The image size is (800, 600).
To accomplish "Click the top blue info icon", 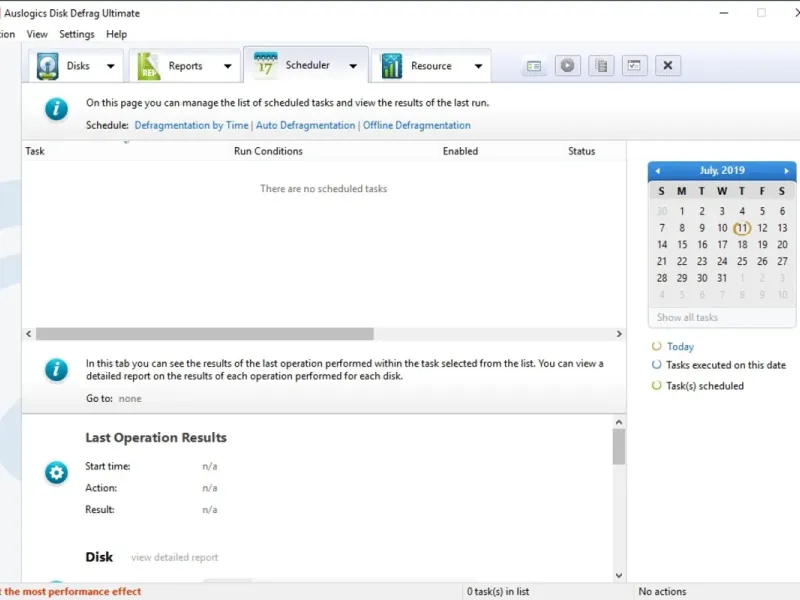I will point(56,109).
